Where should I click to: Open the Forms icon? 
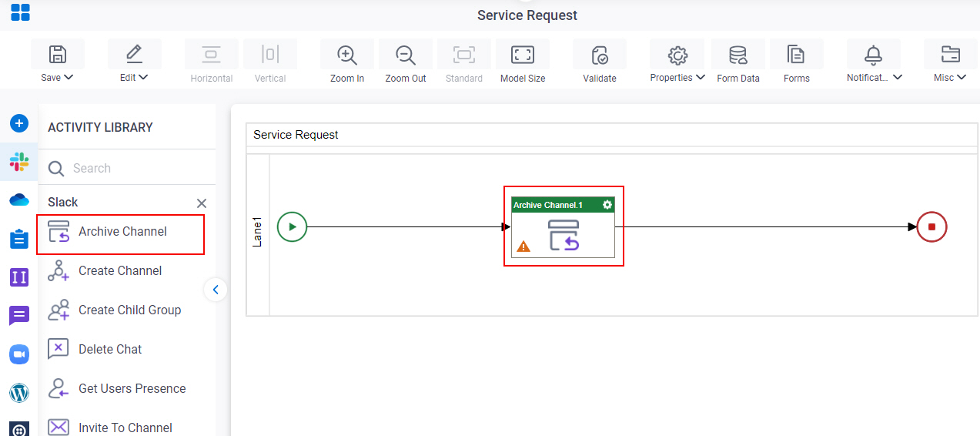[796, 54]
